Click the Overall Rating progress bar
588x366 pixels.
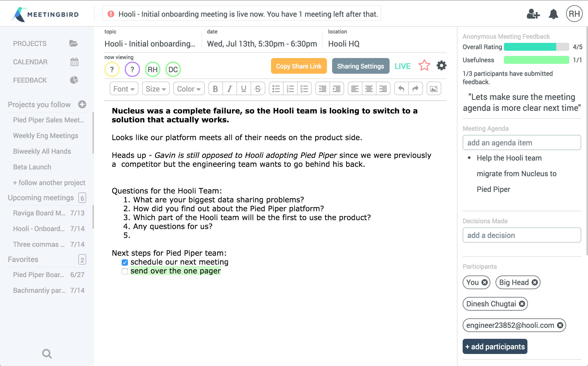(x=536, y=47)
